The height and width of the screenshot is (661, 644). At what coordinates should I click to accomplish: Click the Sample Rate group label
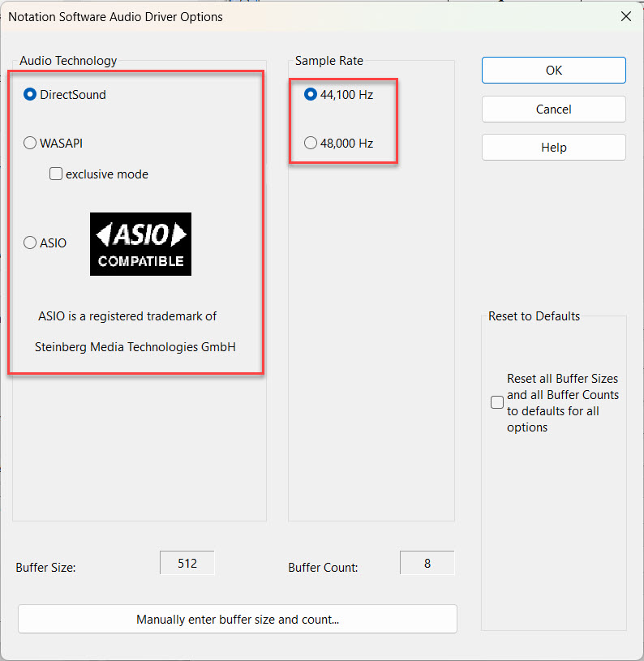[x=328, y=61]
